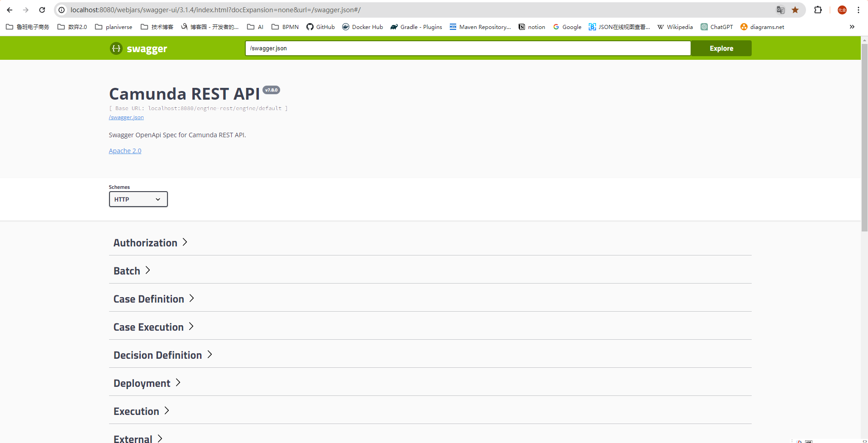Click the Base URL text line
868x443 pixels.
(x=198, y=108)
